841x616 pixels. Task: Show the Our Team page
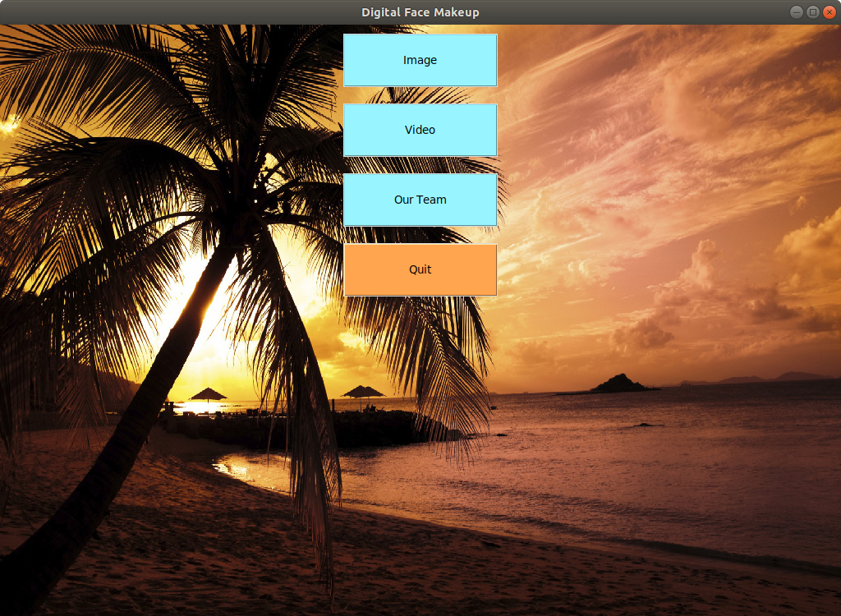420,200
